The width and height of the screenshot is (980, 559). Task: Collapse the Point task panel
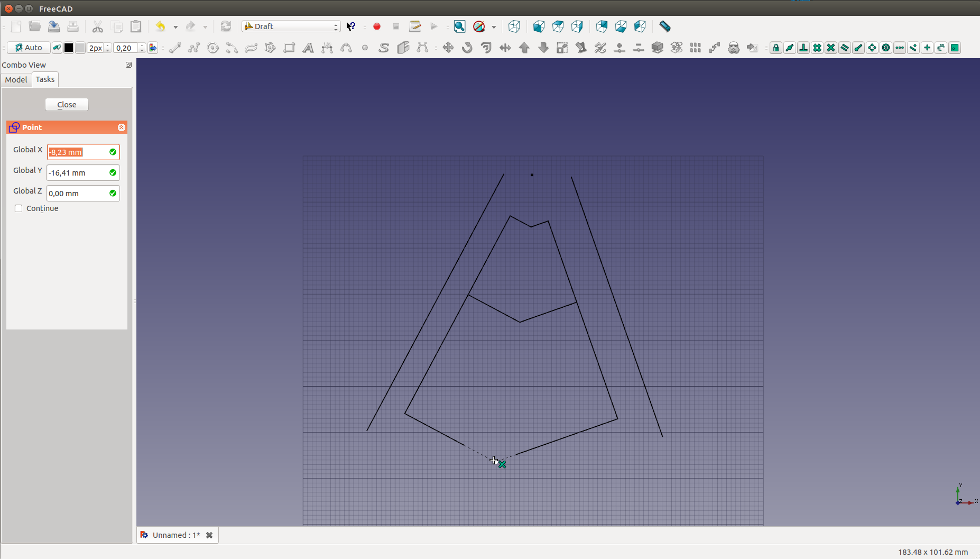[121, 127]
